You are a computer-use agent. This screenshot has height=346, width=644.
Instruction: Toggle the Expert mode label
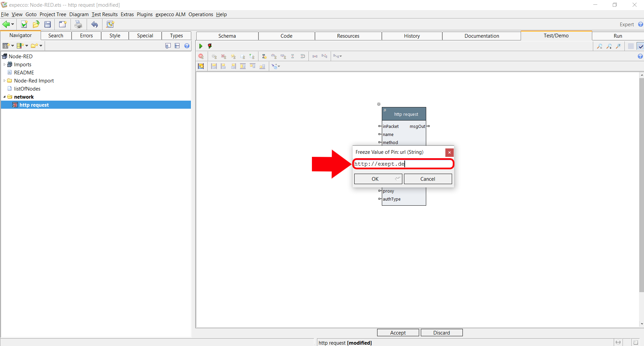tap(627, 25)
